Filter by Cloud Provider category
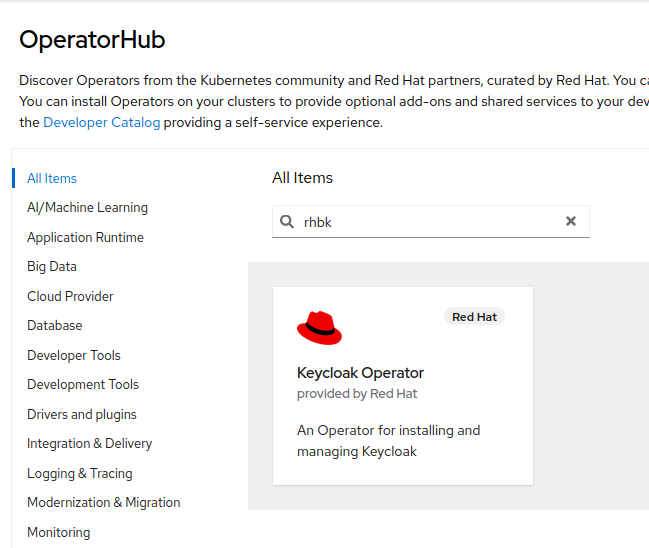 [70, 296]
